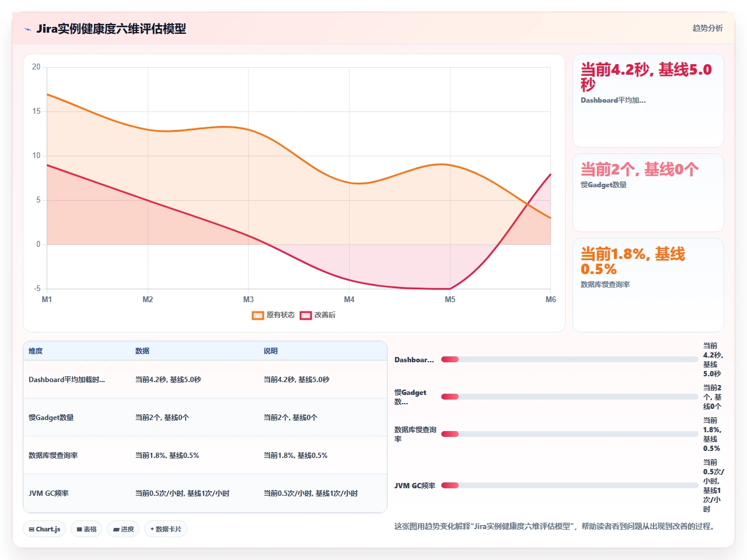Click the M5 x-axis label
Image resolution: width=747 pixels, height=560 pixels.
click(450, 299)
